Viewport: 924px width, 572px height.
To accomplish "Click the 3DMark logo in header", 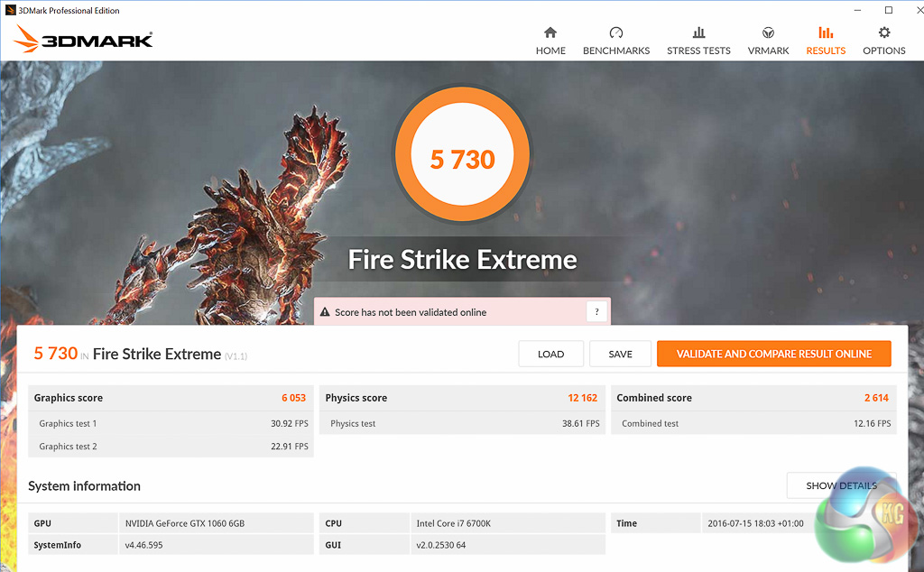I will pos(83,39).
